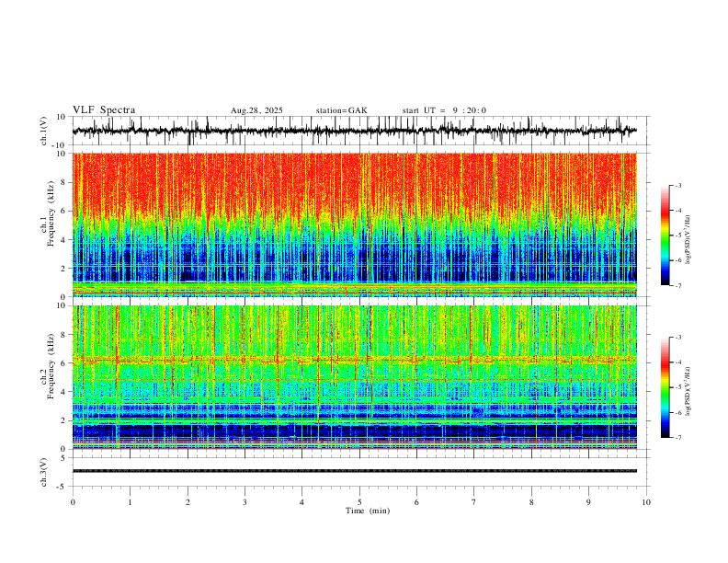Image resolution: width=728 pixels, height=563 pixels.
Task: Click the ch.2 color bar 'log(PSD)(V²/Hz)' label
Action: [x=688, y=391]
